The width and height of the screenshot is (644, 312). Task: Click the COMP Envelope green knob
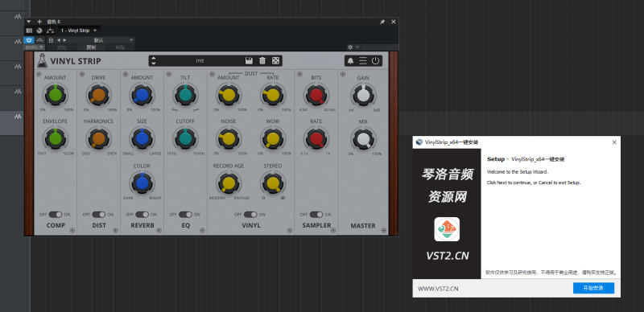55,138
